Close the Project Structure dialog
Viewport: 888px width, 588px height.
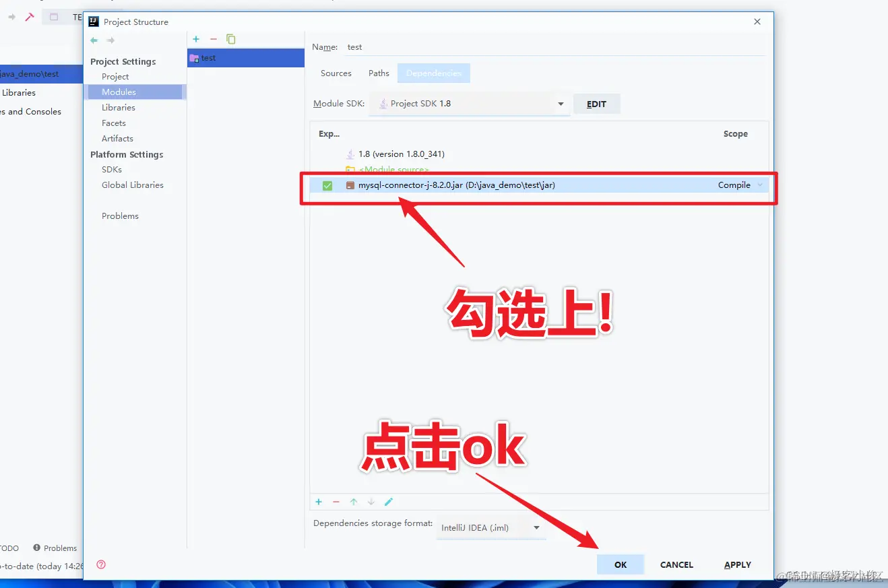pyautogui.click(x=757, y=22)
